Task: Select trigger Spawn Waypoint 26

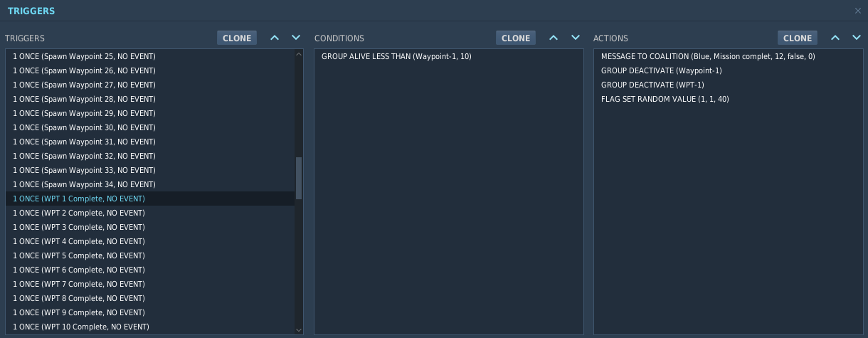Action: click(150, 70)
